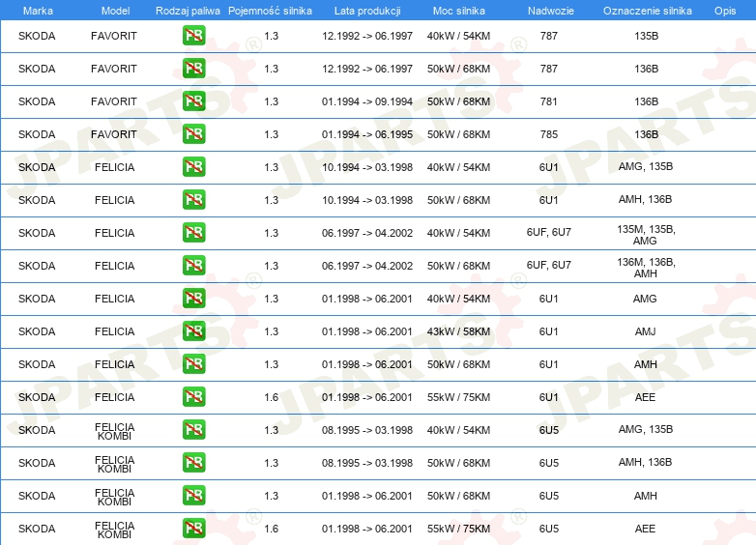Image resolution: width=756 pixels, height=545 pixels.
Task: Click fuel icon in Felicia Kombi AMH, 136B row
Action: pos(193,462)
